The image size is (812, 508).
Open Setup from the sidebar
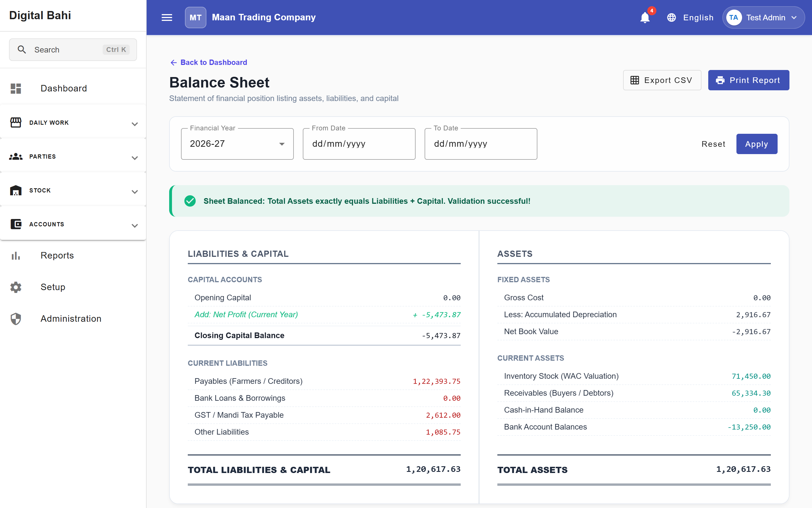(x=73, y=287)
